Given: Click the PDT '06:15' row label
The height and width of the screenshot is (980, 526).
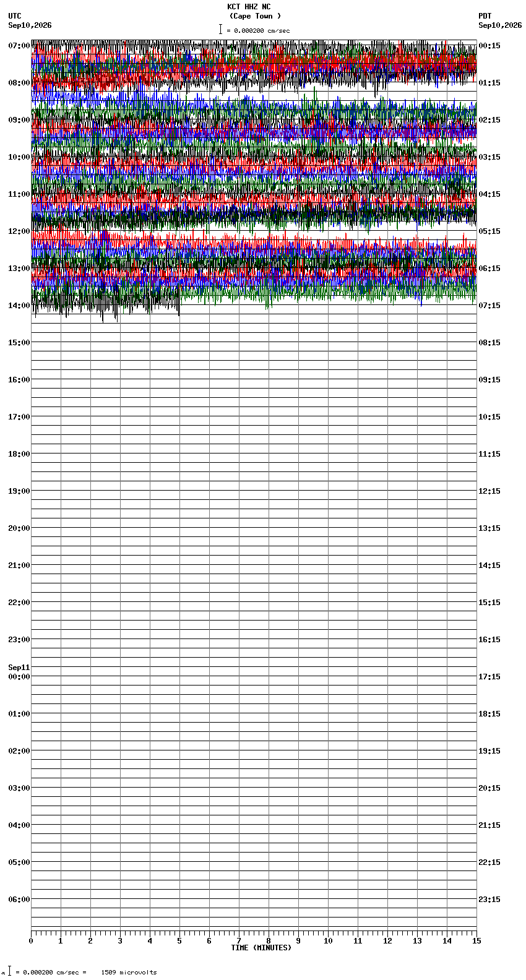Looking at the screenshot, I should [x=489, y=269].
